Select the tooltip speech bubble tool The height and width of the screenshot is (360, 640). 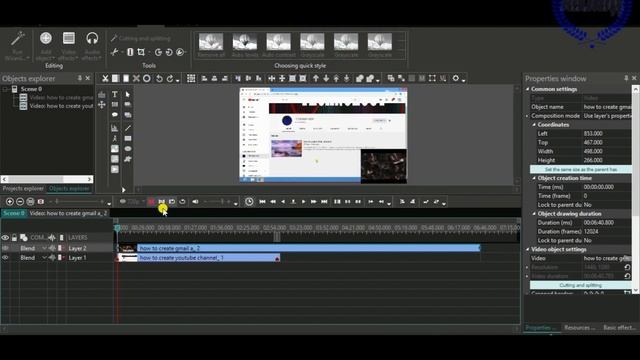pos(115,115)
